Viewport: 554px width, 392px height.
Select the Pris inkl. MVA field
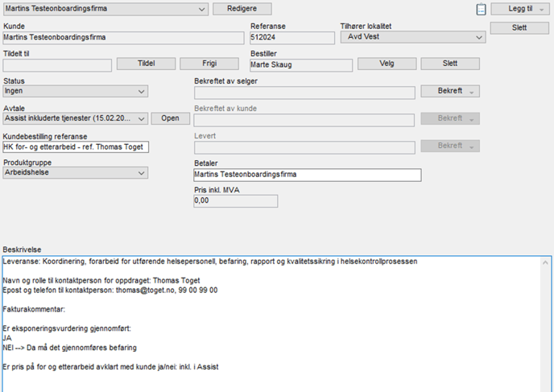(235, 201)
